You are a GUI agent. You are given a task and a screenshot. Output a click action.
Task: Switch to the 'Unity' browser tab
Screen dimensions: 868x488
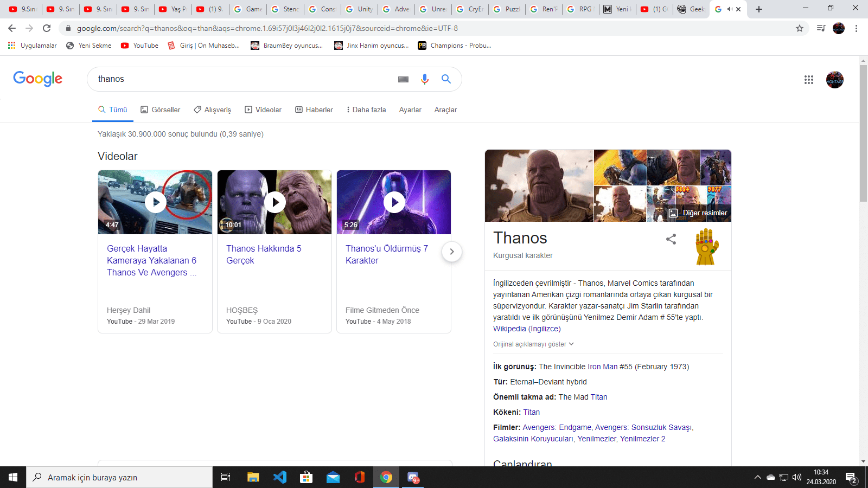(360, 9)
